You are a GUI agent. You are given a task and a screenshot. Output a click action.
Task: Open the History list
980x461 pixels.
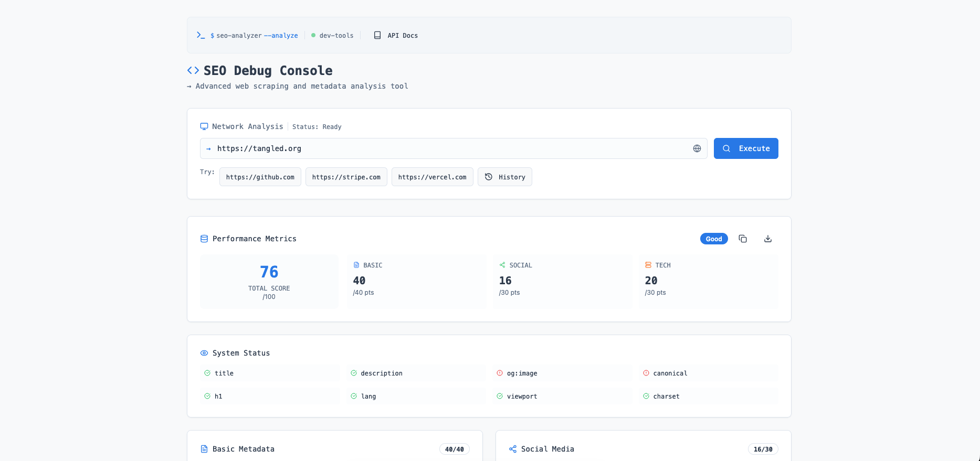pyautogui.click(x=504, y=177)
